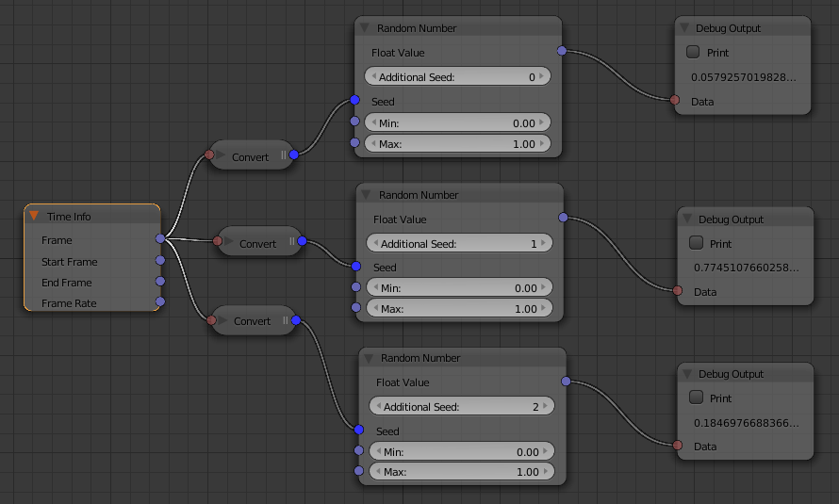Expand the Convert node linked to seed 0 node
This screenshot has height=504, width=839.
pyautogui.click(x=221, y=155)
